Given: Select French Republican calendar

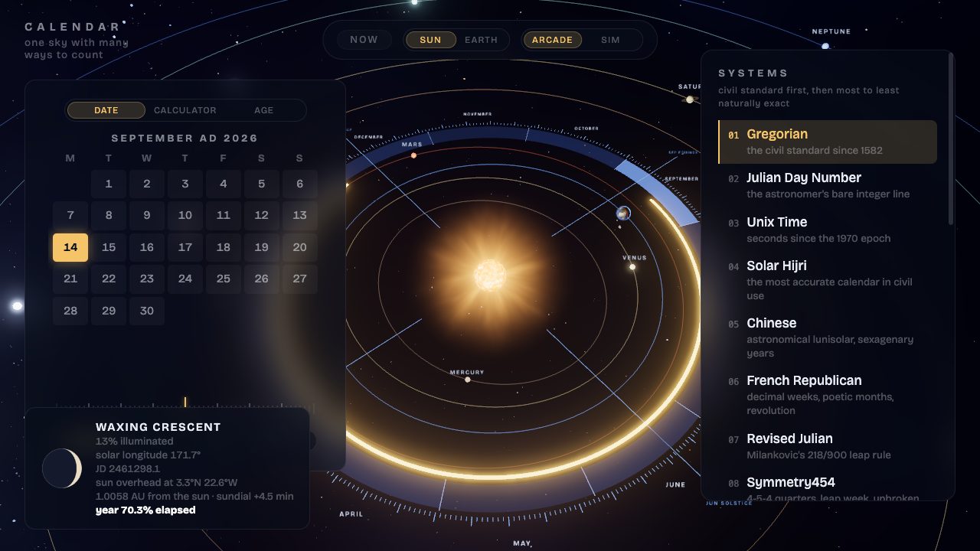Looking at the screenshot, I should point(828,395).
